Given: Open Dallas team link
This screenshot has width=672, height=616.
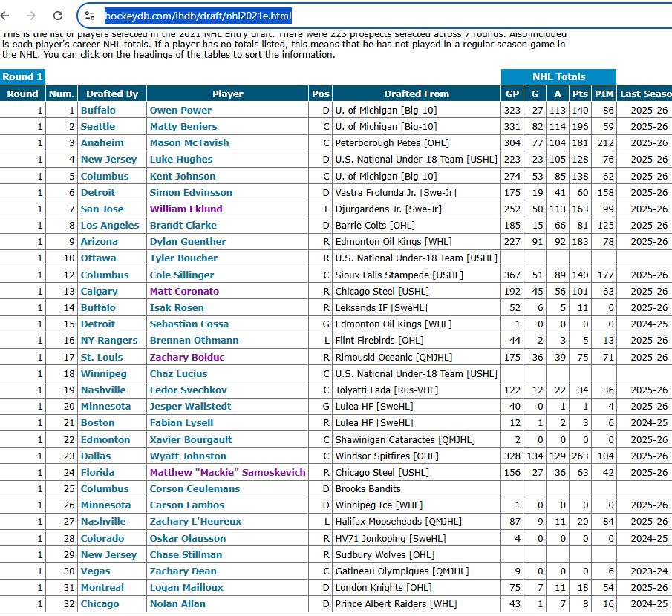Looking at the screenshot, I should (96, 456).
